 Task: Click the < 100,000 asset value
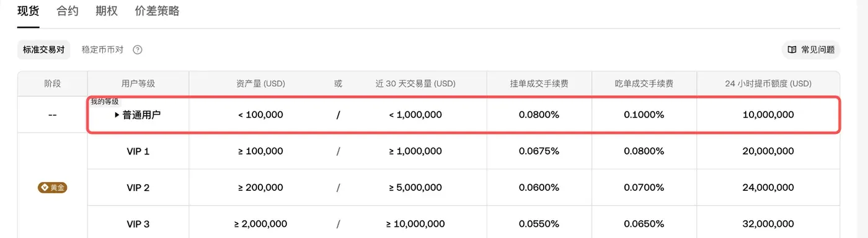[x=260, y=115]
